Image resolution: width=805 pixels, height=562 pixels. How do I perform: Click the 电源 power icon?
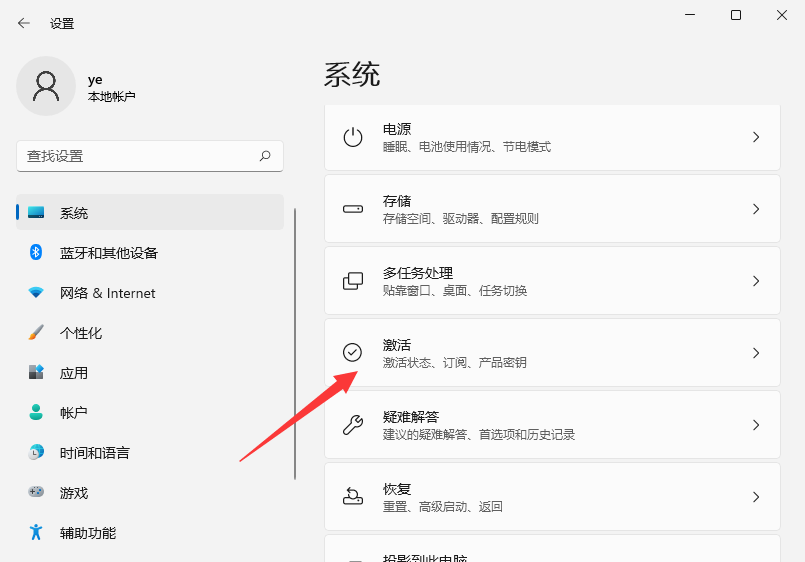tap(353, 137)
